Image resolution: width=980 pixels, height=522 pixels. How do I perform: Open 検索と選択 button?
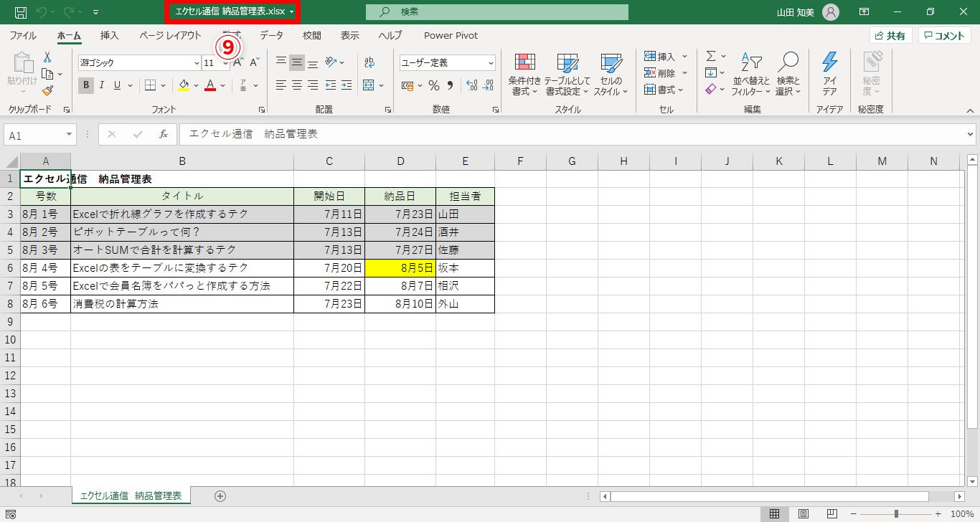[x=788, y=73]
